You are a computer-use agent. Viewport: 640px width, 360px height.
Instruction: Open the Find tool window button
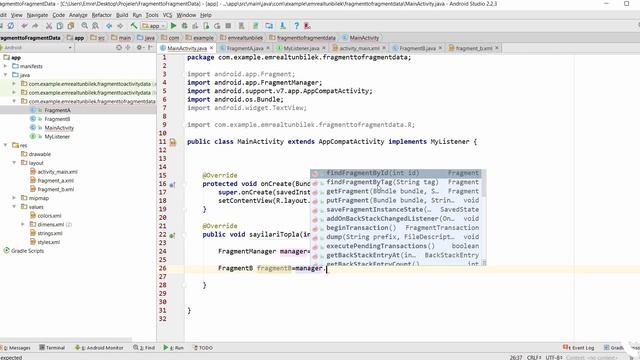(144, 348)
